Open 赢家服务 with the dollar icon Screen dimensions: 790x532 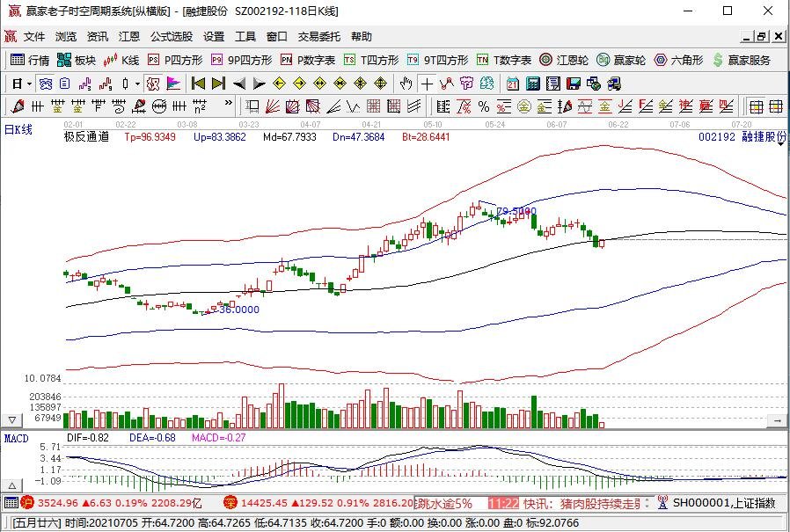742,60
